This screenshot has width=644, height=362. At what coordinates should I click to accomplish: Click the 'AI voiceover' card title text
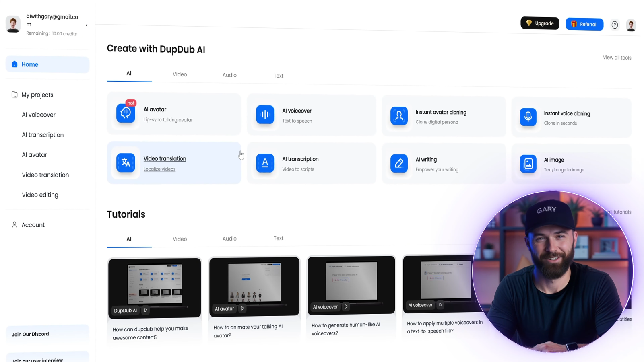(x=297, y=111)
